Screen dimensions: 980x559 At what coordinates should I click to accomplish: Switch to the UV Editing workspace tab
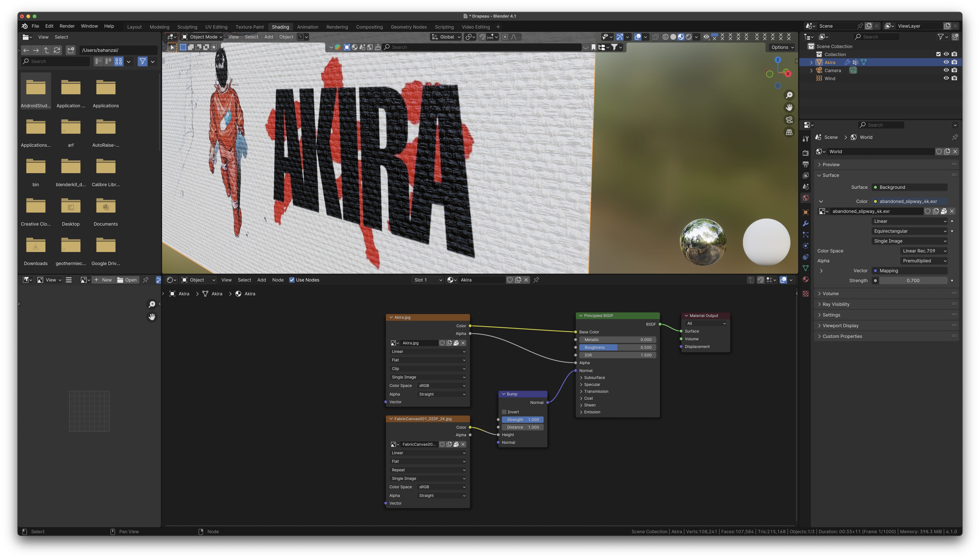[216, 27]
